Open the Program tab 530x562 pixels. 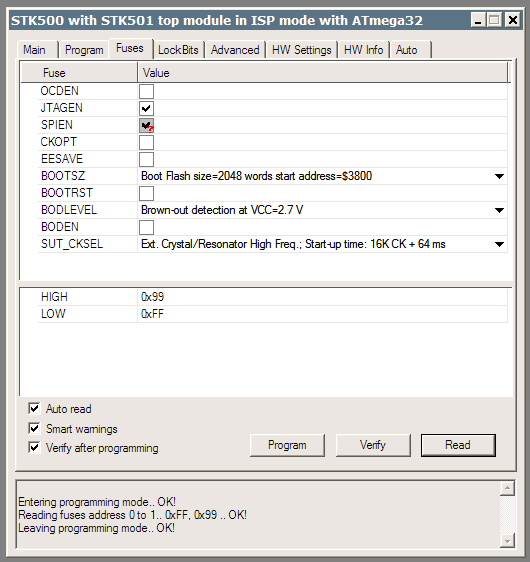pyautogui.click(x=84, y=49)
